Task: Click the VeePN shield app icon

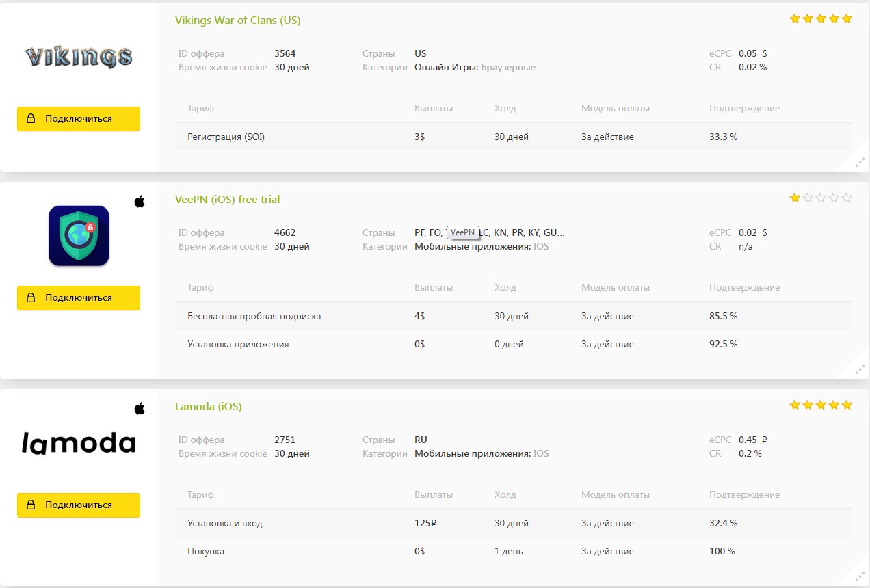Action: coord(79,236)
